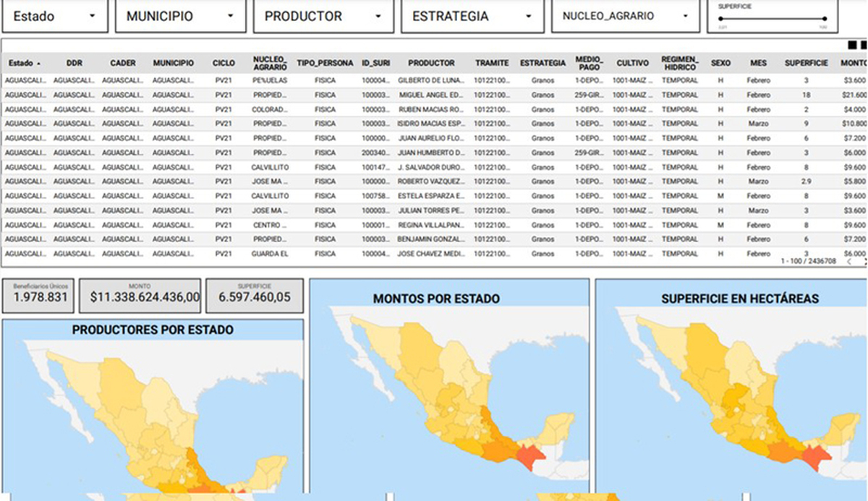868x501 pixels.
Task: Select producer cell J. SALVADOR DURO...
Action: tap(431, 167)
